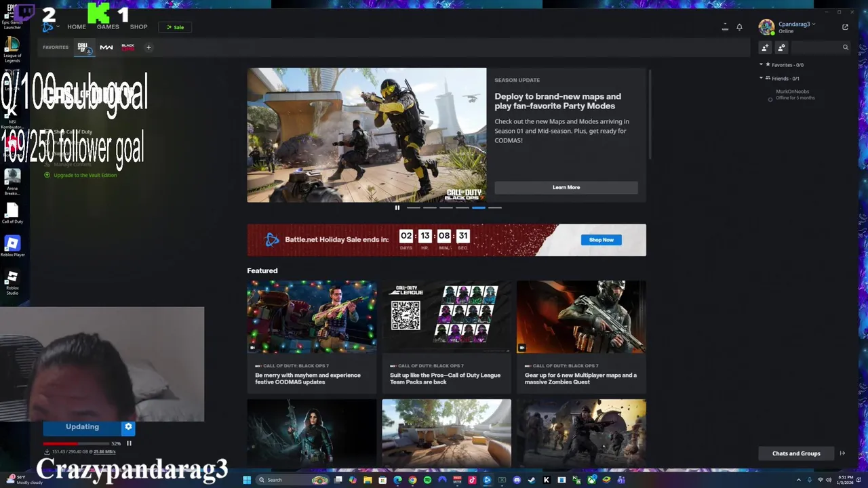Click Learn More on the season update
This screenshot has width=868, height=488.
[x=566, y=187]
